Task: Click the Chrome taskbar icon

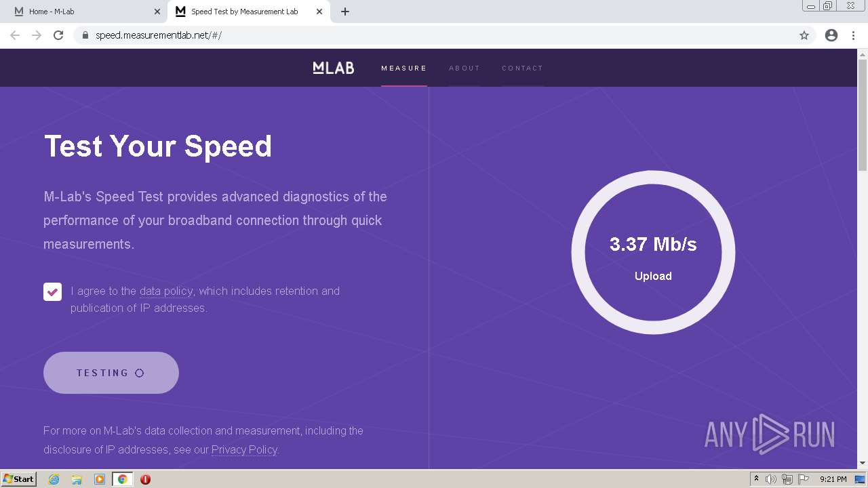Action: [122, 479]
